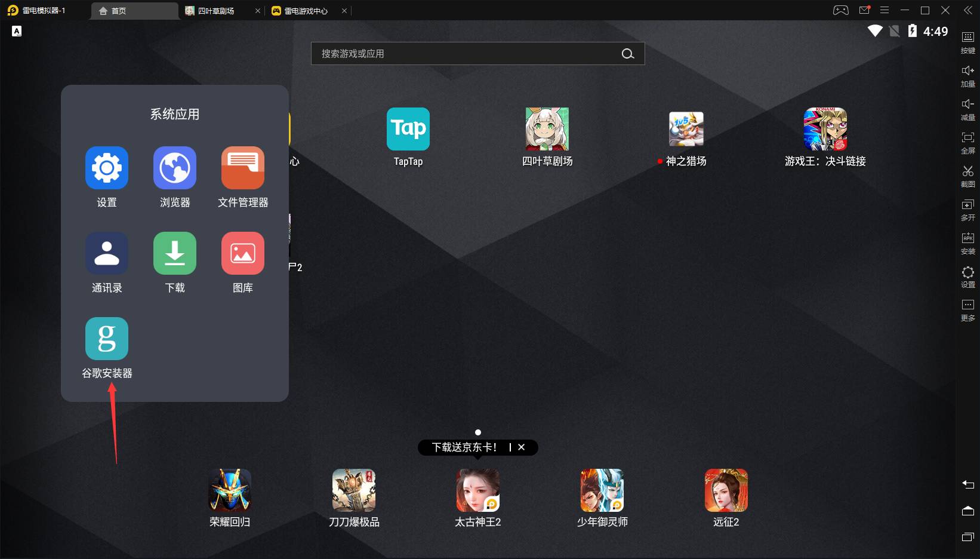This screenshot has width=980, height=559.
Task: Open the hamburger menu in title bar
Action: [x=885, y=10]
